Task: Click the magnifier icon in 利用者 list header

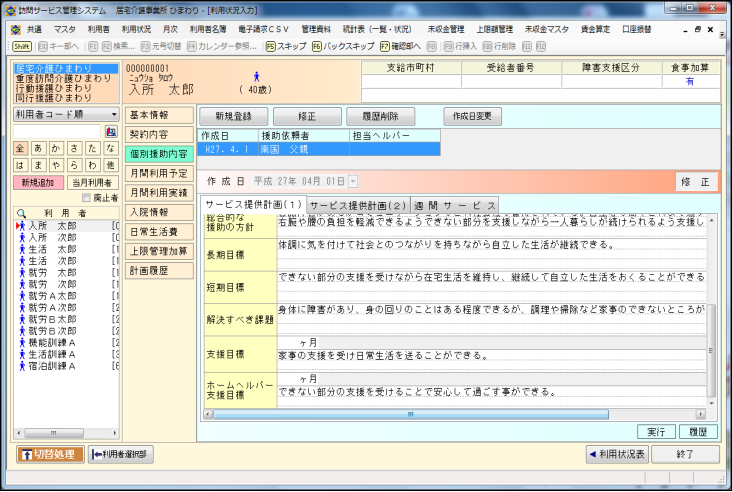Action: (x=20, y=213)
